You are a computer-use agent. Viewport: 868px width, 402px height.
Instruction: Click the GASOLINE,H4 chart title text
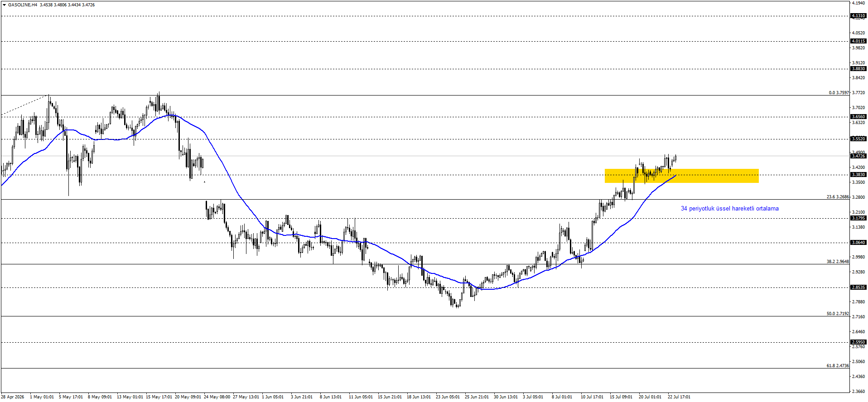(23, 5)
